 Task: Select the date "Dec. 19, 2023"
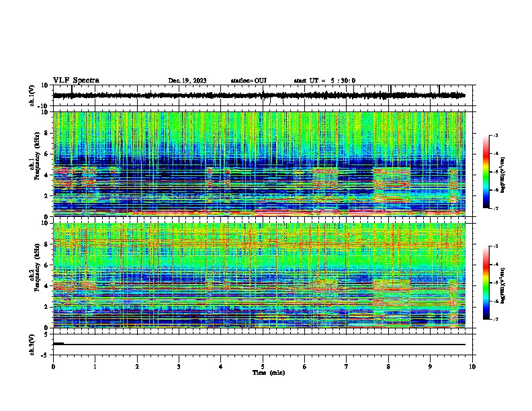187,81
